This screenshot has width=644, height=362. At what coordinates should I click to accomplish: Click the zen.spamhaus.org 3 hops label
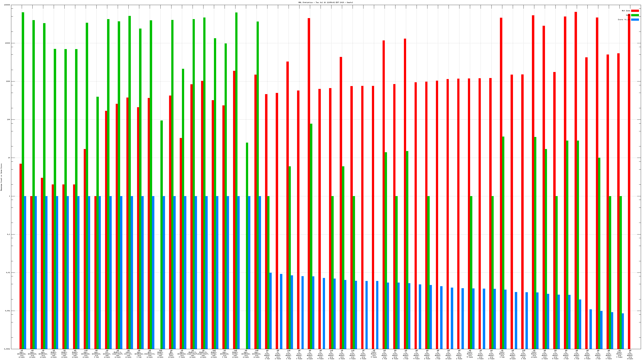tap(182, 354)
